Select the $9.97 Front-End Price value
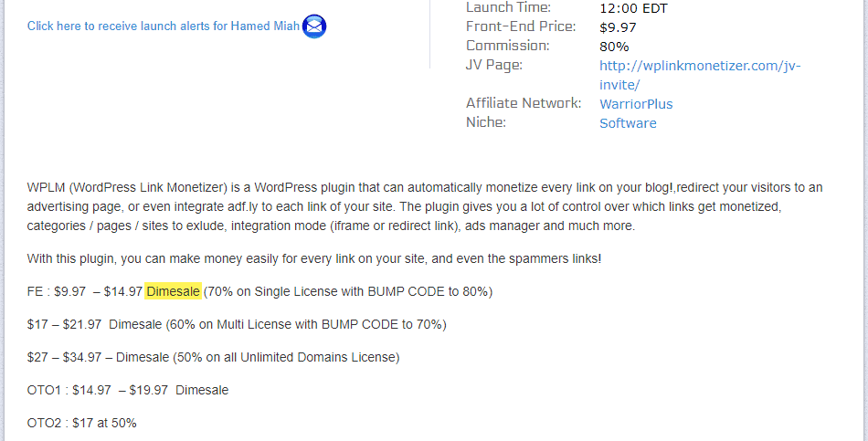The image size is (868, 441). [x=618, y=27]
